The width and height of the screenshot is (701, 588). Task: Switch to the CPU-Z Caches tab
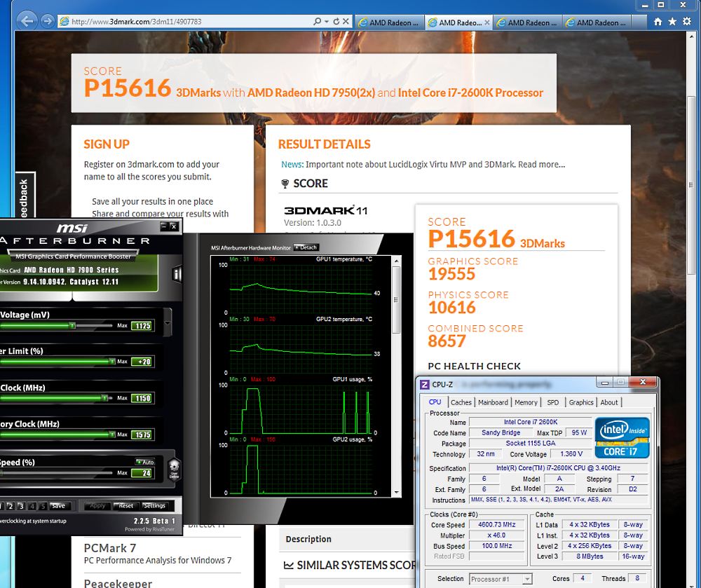point(461,402)
